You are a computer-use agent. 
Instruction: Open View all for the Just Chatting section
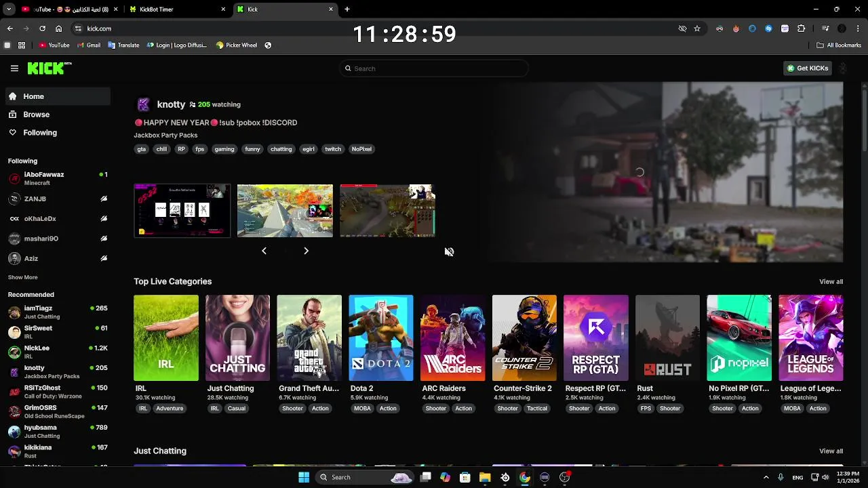click(x=831, y=451)
